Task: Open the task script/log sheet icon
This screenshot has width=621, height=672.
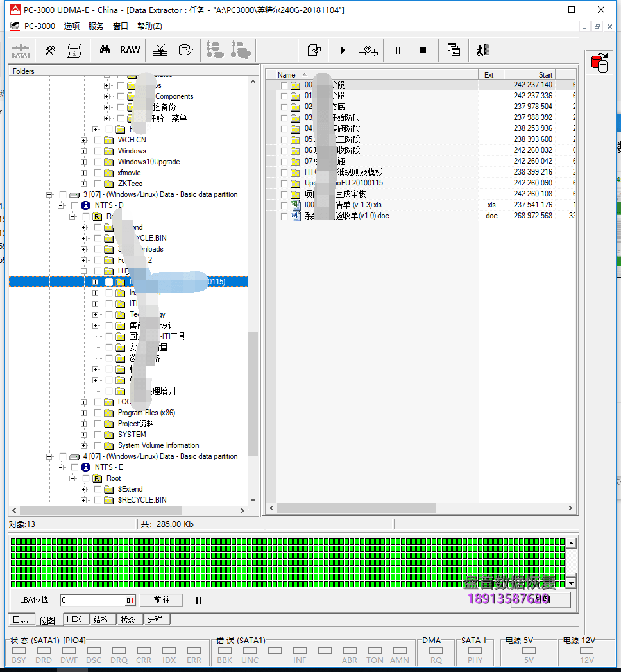Action: pyautogui.click(x=74, y=50)
